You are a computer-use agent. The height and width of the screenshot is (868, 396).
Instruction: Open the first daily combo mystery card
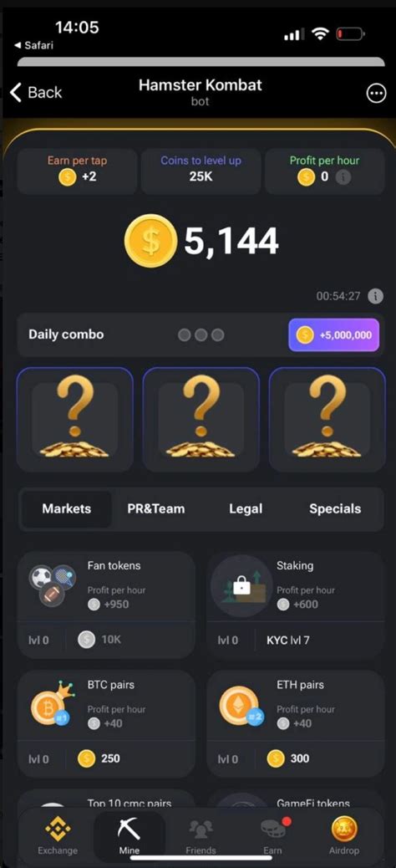[x=74, y=420]
